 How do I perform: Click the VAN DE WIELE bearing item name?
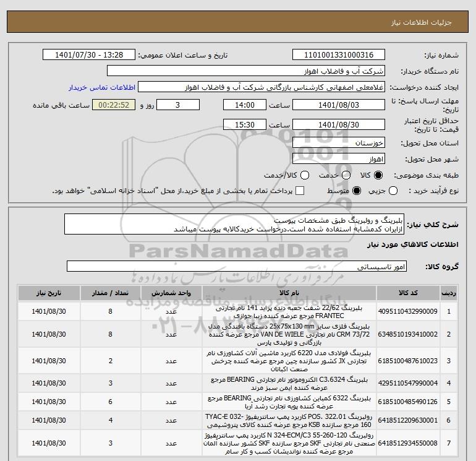point(289,334)
